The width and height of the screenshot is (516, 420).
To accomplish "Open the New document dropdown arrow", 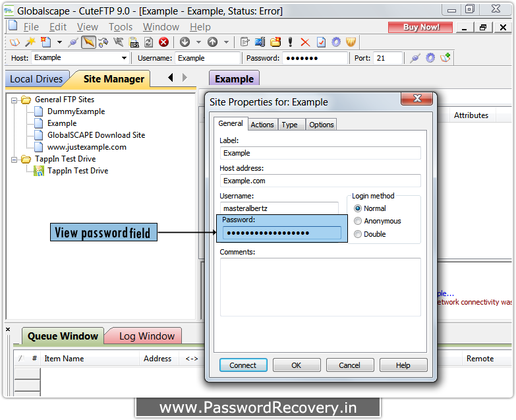I will tap(59, 42).
